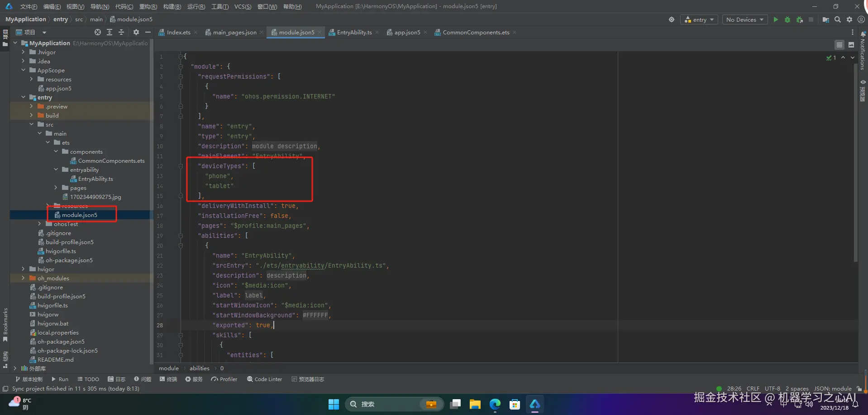Click the green Run triangle in the top toolbar
The width and height of the screenshot is (868, 415).
776,19
